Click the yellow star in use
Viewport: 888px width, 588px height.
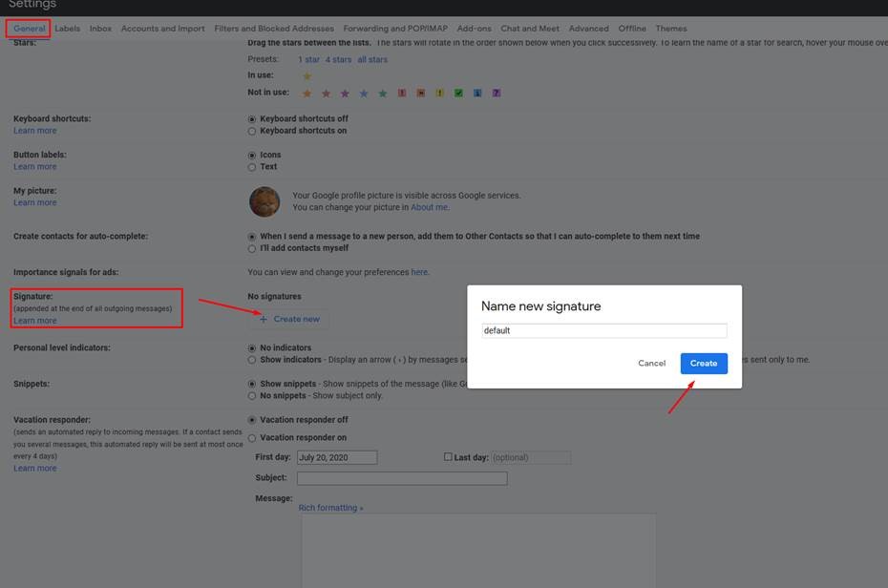click(307, 76)
